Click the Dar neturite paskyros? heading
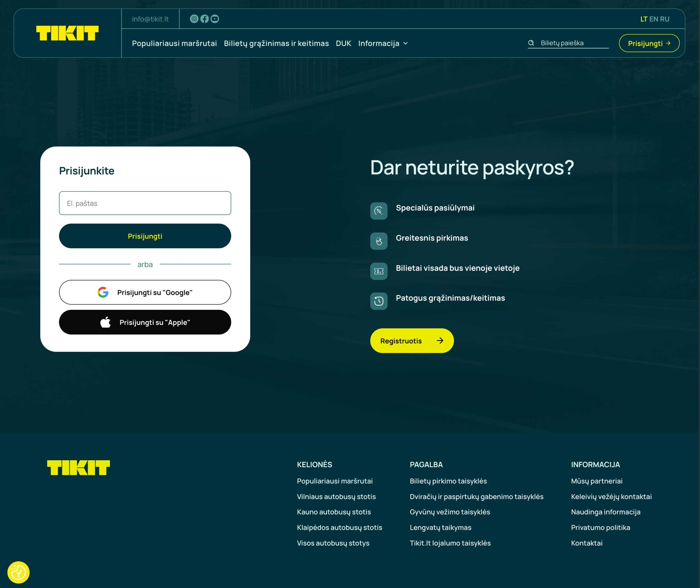 472,167
